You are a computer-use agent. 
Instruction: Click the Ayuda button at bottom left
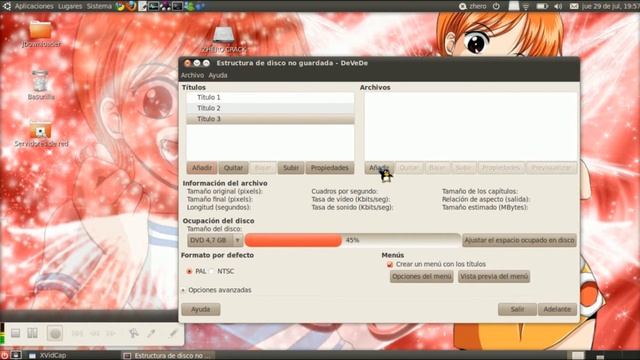click(200, 309)
